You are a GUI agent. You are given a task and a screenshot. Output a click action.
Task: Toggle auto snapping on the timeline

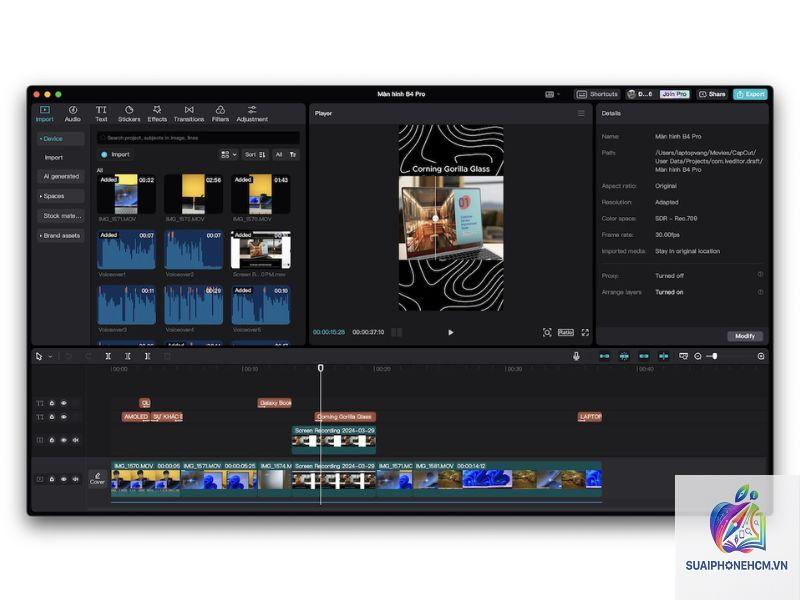click(624, 357)
